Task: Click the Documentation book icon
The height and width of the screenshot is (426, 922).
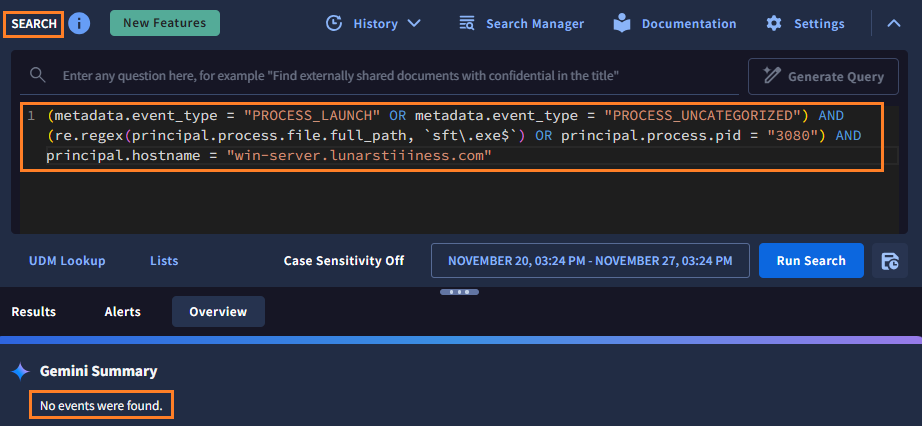Action: pyautogui.click(x=623, y=23)
